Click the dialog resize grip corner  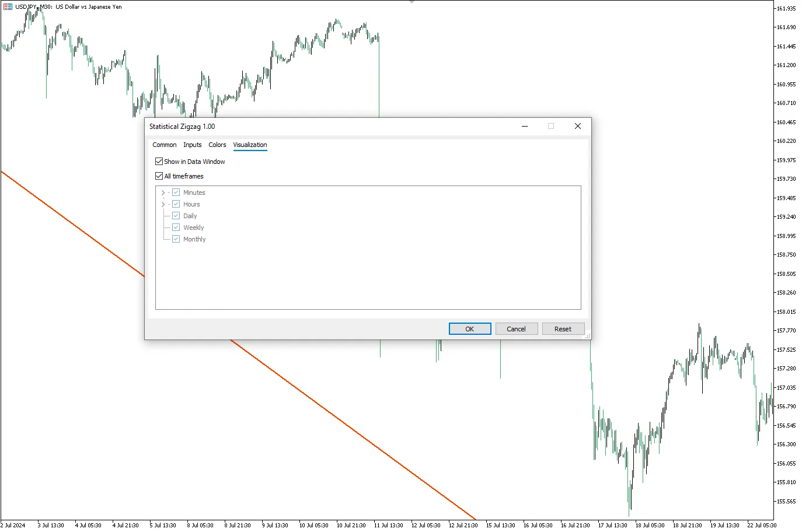[588, 336]
